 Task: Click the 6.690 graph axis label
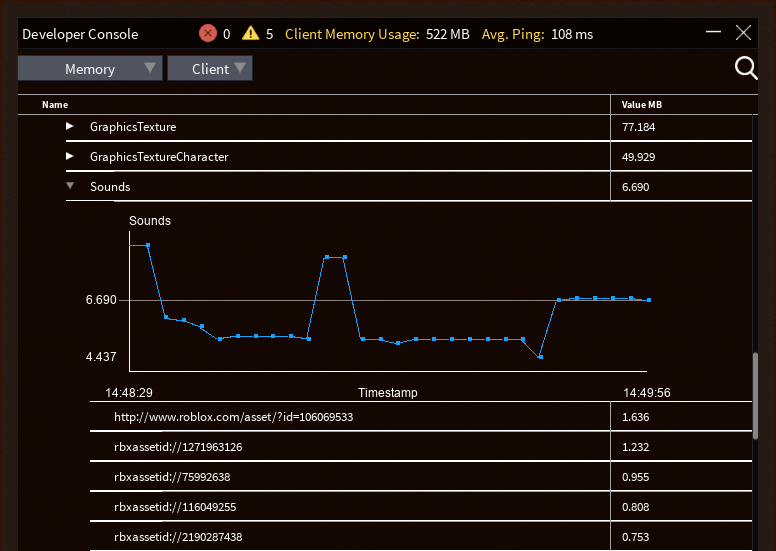pos(101,300)
